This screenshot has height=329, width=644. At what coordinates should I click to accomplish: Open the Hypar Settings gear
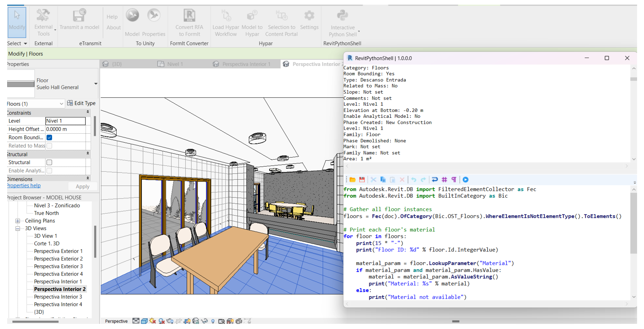click(x=309, y=16)
